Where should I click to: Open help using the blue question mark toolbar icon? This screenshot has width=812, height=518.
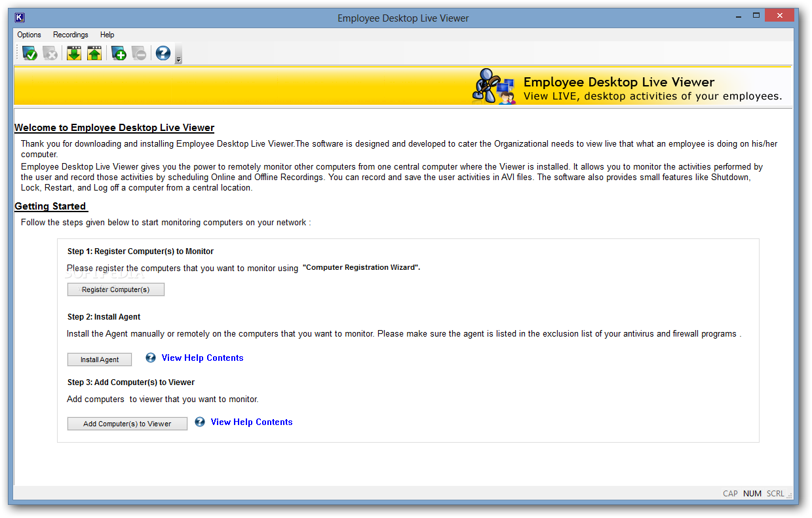[x=163, y=53]
